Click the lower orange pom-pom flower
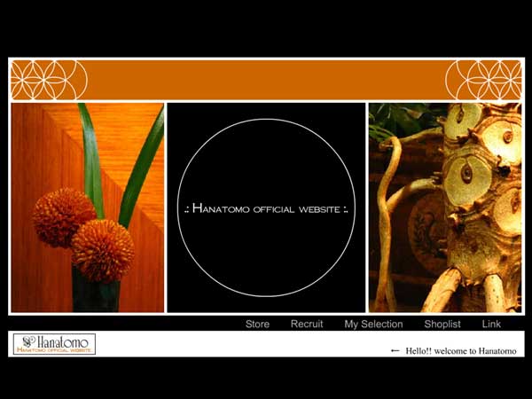The height and width of the screenshot is (399, 532). (x=103, y=250)
